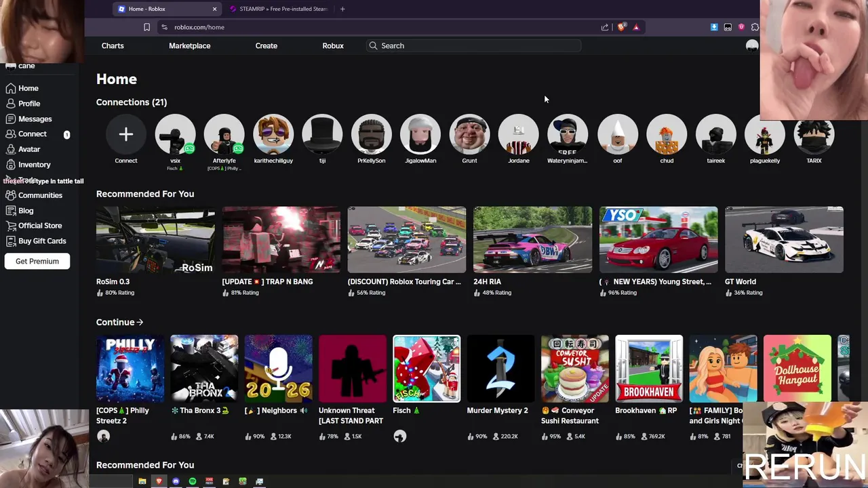Image resolution: width=868 pixels, height=488 pixels.
Task: Switch to the STEAMRIP browser tab
Action: (x=278, y=9)
